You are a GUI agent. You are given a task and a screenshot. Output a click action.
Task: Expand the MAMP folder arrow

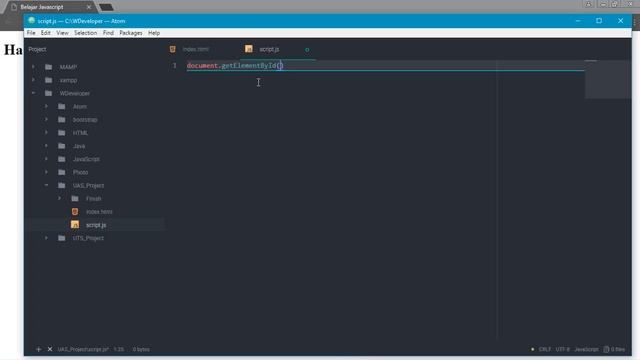click(33, 67)
